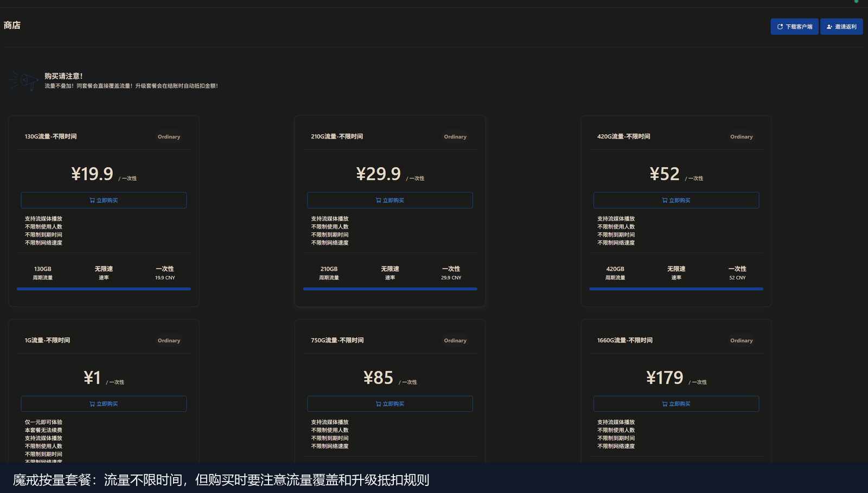This screenshot has width=868, height=493.
Task: Click the Ordinary badge on 750G card
Action: point(455,340)
